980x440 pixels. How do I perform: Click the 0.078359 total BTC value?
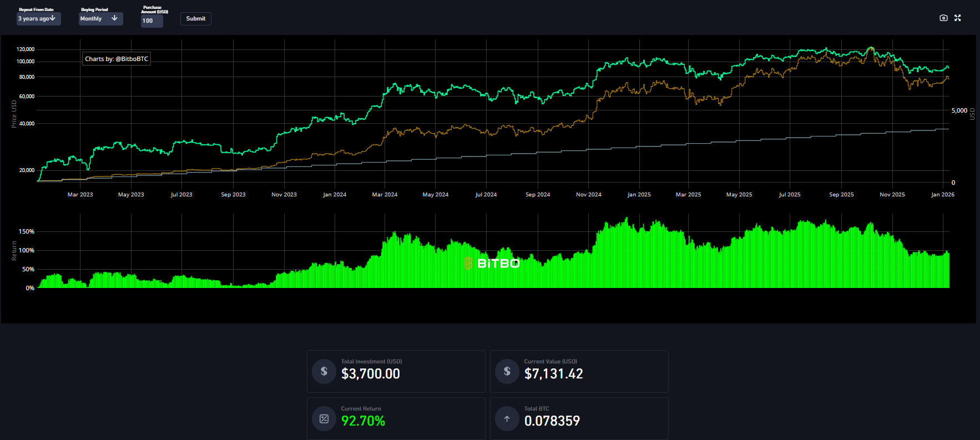coord(552,421)
